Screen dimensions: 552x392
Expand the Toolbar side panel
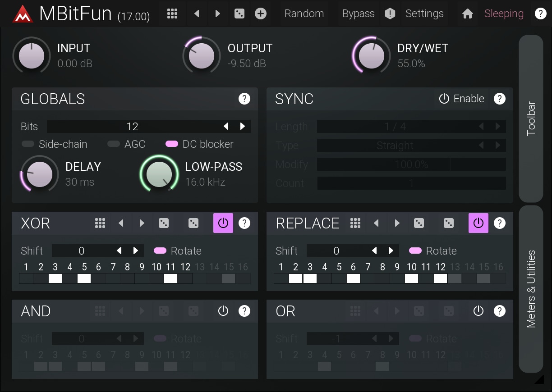click(x=531, y=119)
